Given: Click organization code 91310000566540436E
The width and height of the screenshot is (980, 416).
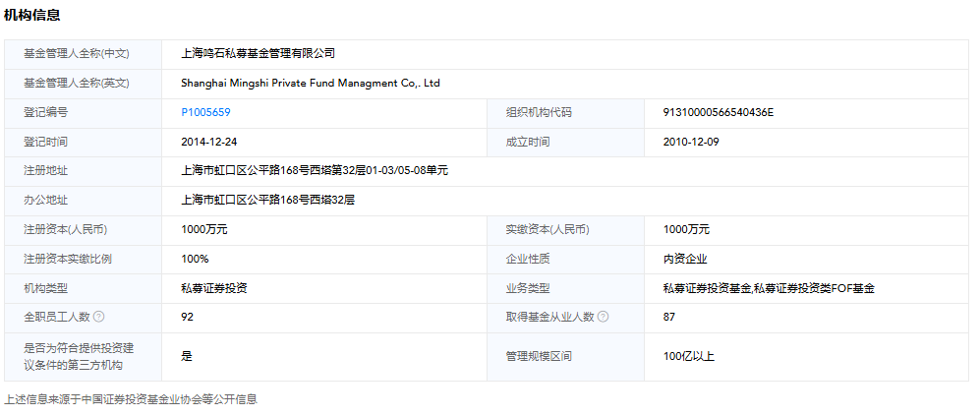Looking at the screenshot, I should pos(719,112).
